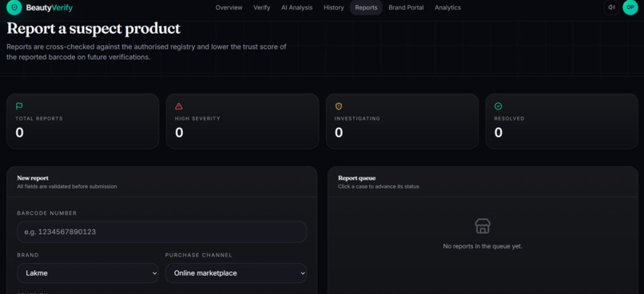Click 'Click a case to advance its status' text

(378, 186)
